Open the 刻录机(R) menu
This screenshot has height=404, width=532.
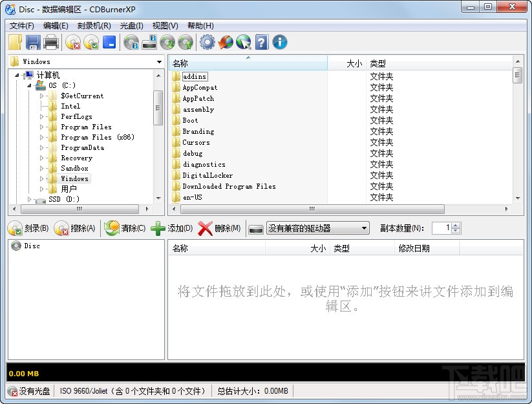[94, 26]
